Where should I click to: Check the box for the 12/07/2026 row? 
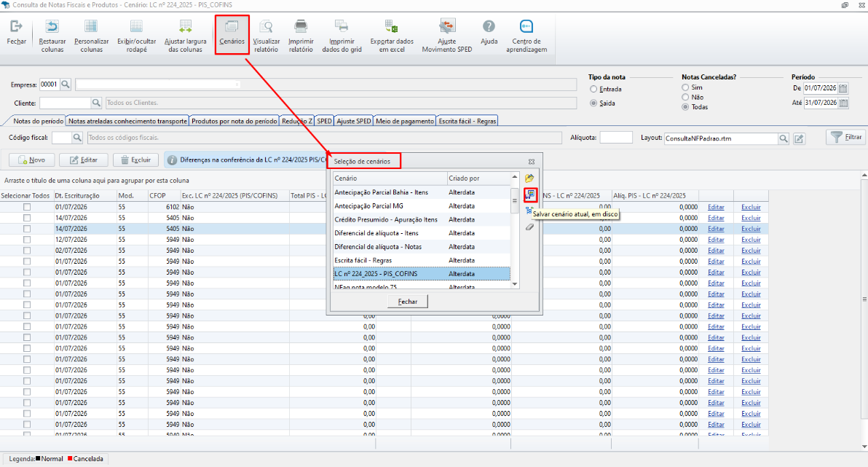[x=26, y=240]
